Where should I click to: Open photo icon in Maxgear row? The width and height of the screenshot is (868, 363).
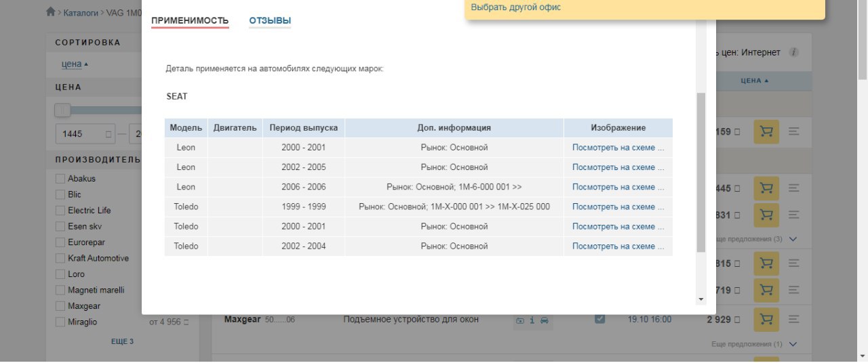click(520, 320)
